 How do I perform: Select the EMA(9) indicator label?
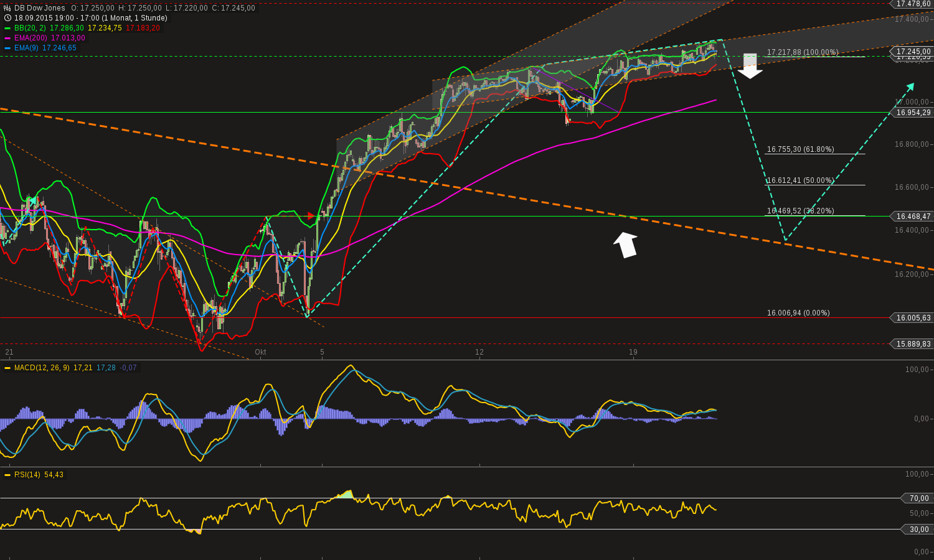click(x=27, y=48)
